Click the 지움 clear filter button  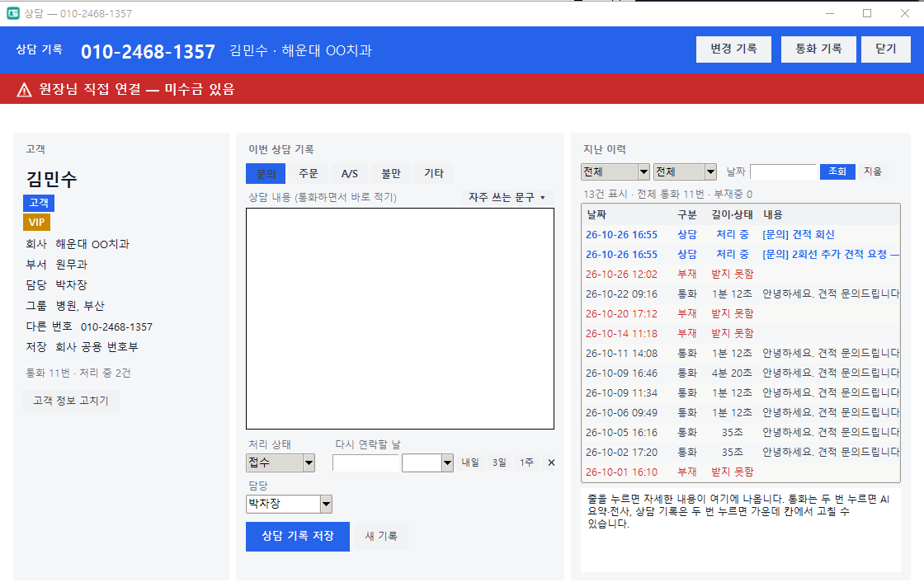(873, 171)
